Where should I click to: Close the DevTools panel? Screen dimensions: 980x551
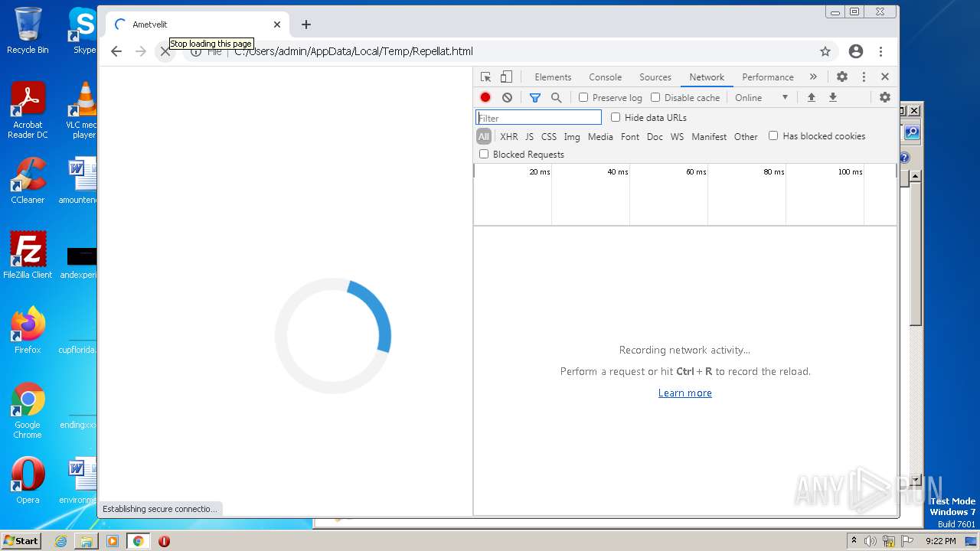(x=885, y=77)
